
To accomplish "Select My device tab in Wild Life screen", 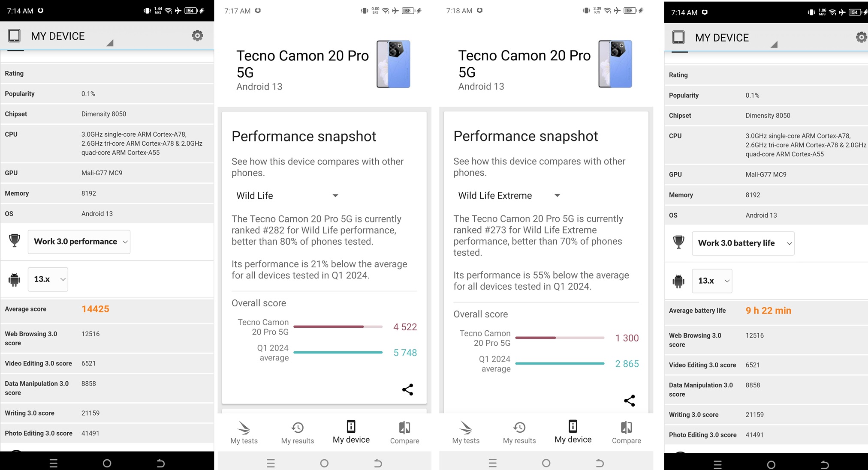I will [x=351, y=432].
